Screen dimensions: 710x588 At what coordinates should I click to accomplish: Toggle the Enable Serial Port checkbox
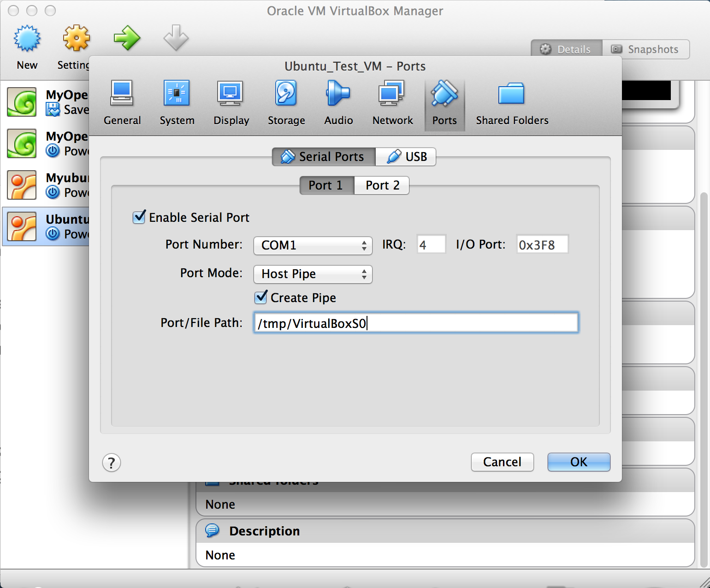tap(139, 217)
